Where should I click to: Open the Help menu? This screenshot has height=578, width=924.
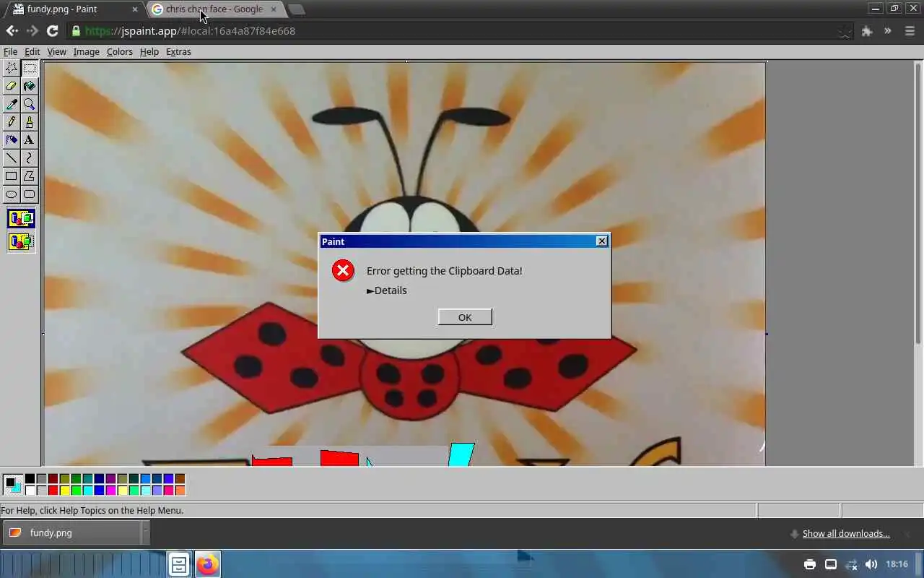click(149, 52)
